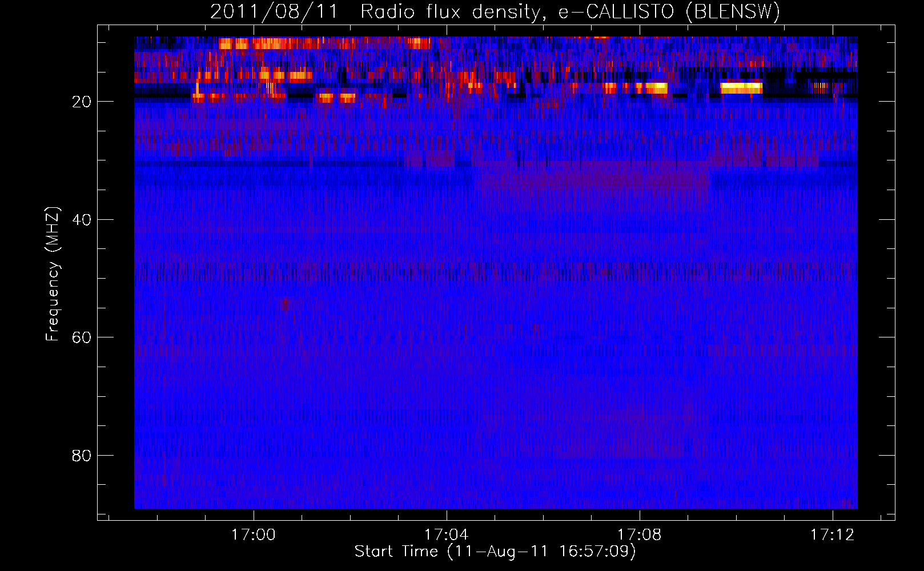Click the plot title text e-CALLISTO (BLENSW)
This screenshot has width=924, height=571.
pos(669,11)
